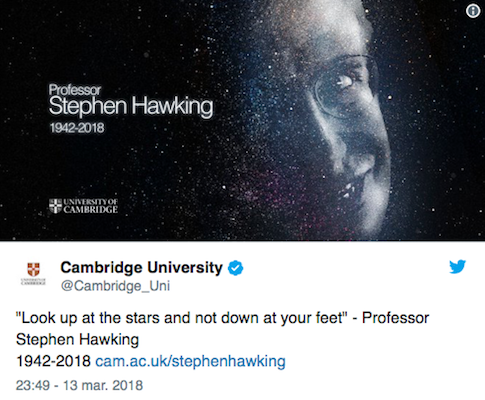The image size is (485, 400).
Task: Click the word "Professor" ending the tweet's first line
Action: tap(395, 318)
